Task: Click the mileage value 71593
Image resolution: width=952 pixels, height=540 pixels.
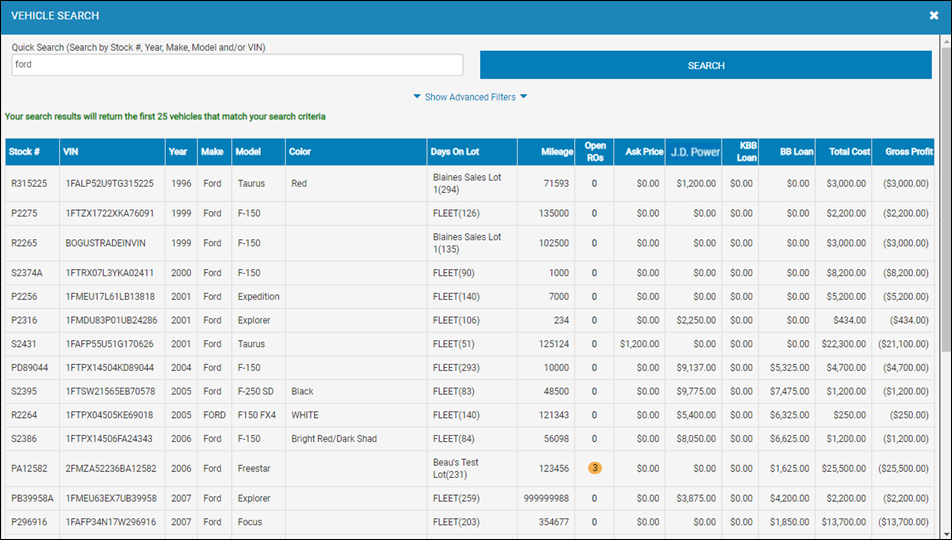Action: coord(556,183)
